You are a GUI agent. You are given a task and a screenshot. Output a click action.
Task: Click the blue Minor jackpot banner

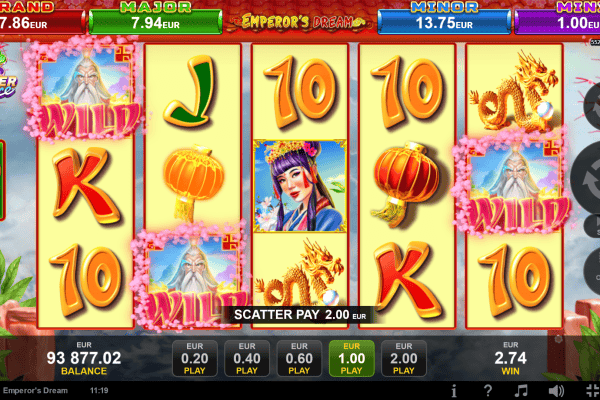coord(444,18)
